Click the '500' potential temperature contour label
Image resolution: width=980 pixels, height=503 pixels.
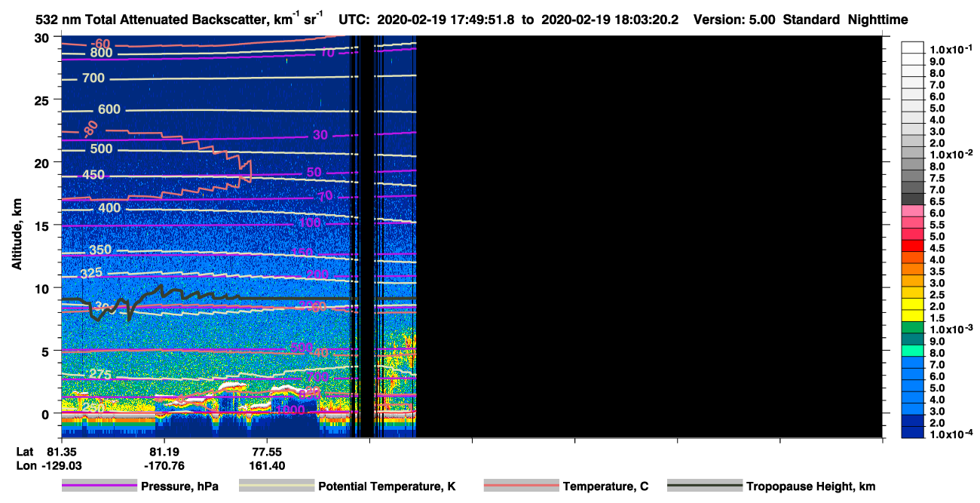pyautogui.click(x=101, y=149)
